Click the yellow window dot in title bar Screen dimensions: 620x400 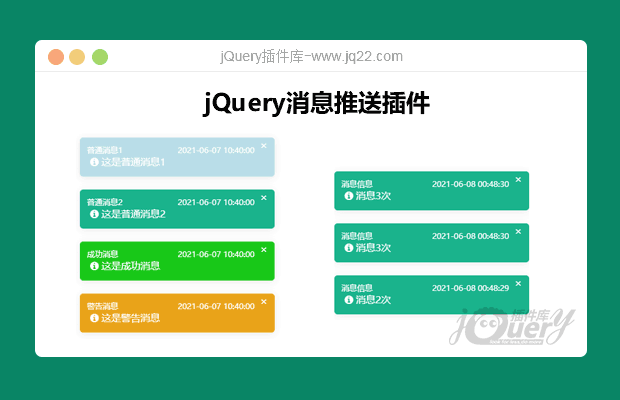pos(78,57)
